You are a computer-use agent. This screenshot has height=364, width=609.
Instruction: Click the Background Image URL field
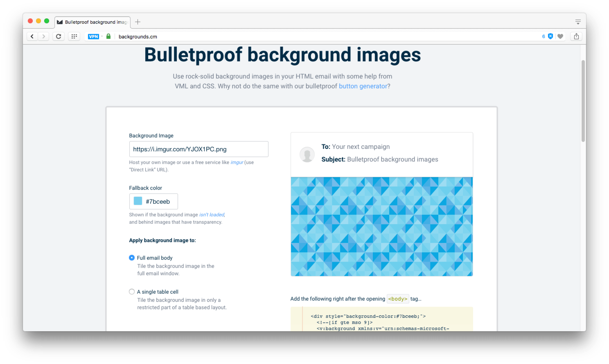(x=198, y=149)
